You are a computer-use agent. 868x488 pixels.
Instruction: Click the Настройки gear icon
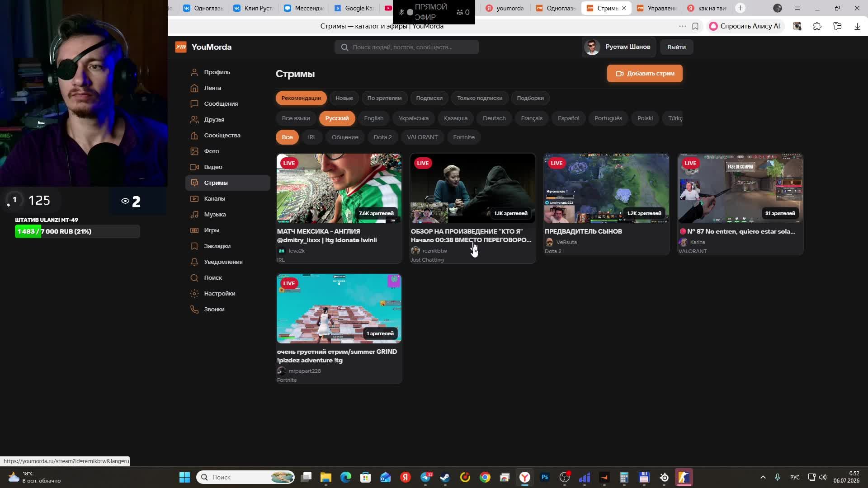click(194, 294)
